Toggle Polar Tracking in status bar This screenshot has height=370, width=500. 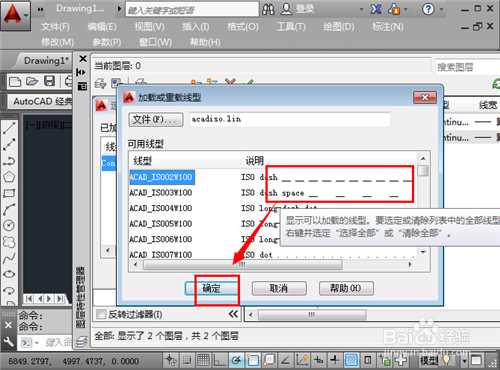click(x=236, y=360)
